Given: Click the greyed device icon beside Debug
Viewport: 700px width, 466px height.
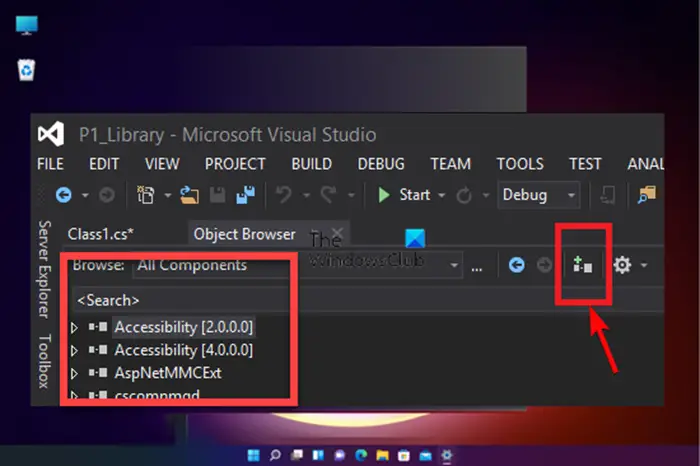Looking at the screenshot, I should tap(608, 195).
